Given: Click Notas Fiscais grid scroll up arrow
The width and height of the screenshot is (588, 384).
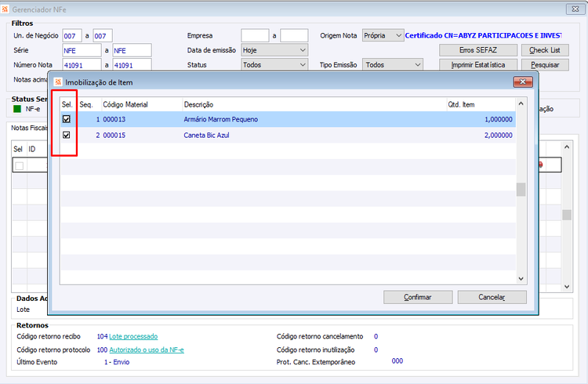Looking at the screenshot, I should click(567, 147).
